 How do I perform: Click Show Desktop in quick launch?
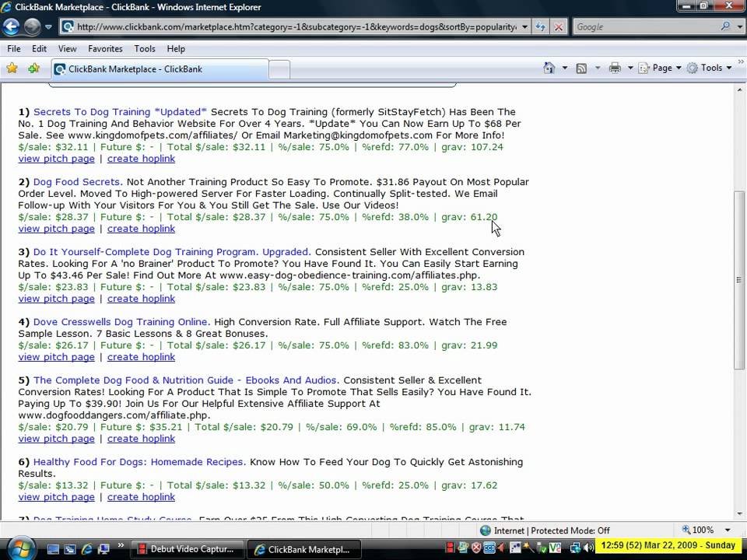coord(53,549)
